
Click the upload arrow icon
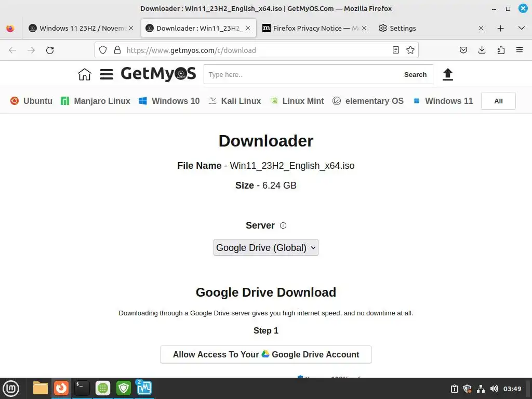(448, 74)
